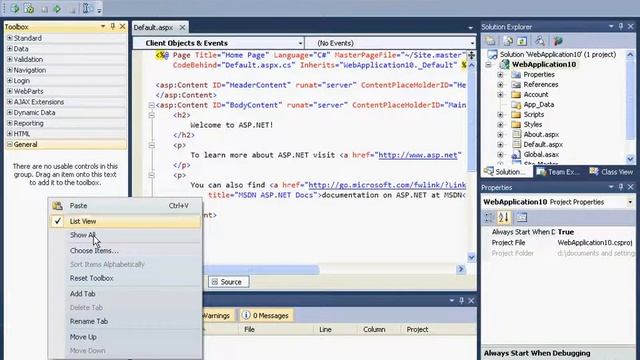Click the editor horizontal scrollbar thumb
The height and width of the screenshot is (360, 640).
tap(261, 269)
